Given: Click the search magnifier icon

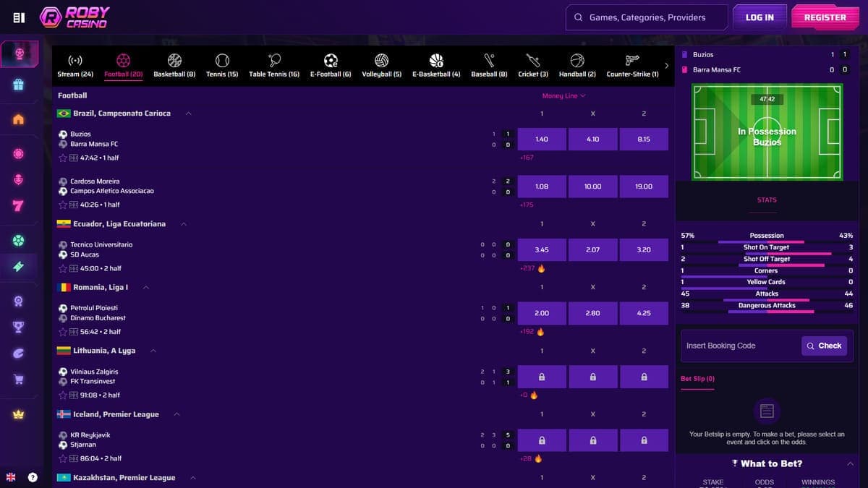Looking at the screenshot, I should pos(578,17).
